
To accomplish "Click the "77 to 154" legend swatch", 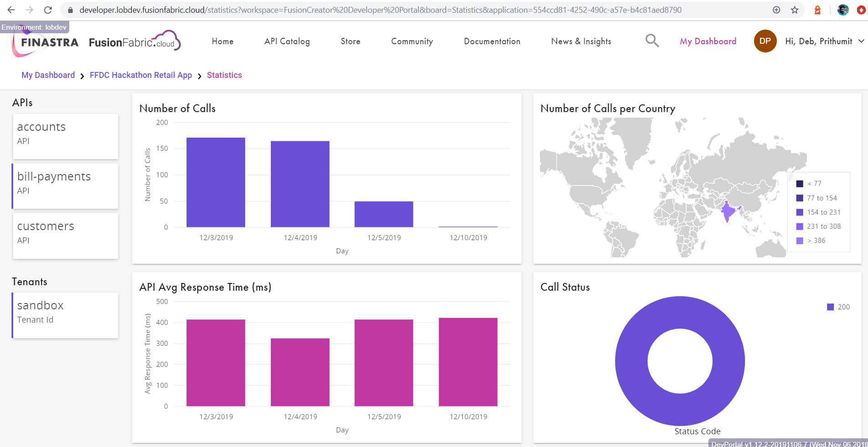I will tap(800, 198).
